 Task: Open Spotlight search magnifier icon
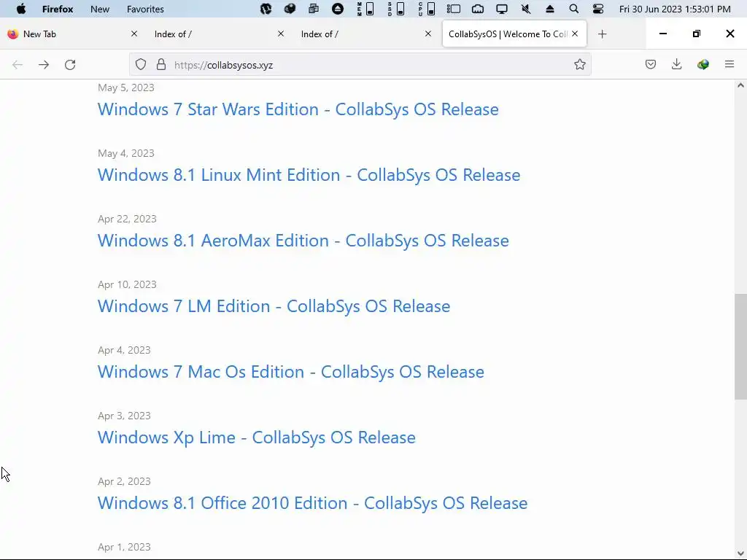pos(574,9)
